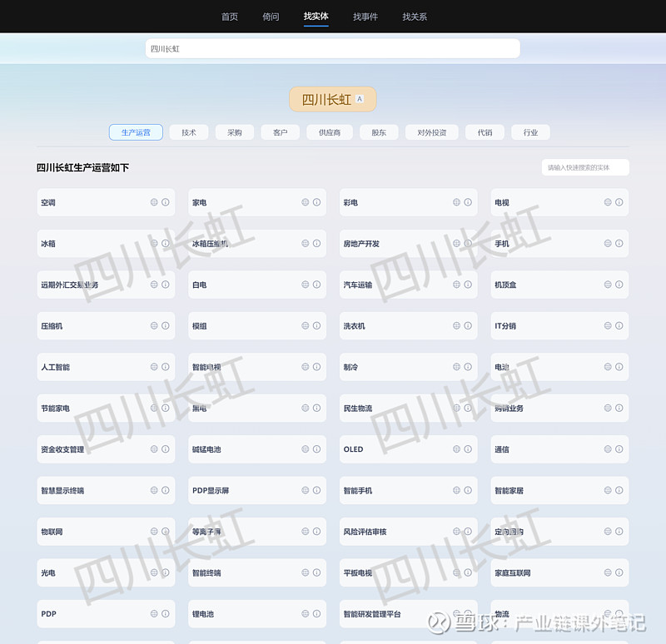Image resolution: width=666 pixels, height=644 pixels.
Task: Select the 找实体 navigation tab
Action: pyautogui.click(x=316, y=17)
